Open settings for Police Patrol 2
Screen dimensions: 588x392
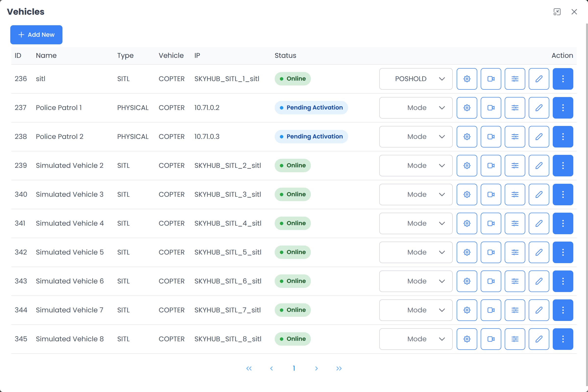466,136
